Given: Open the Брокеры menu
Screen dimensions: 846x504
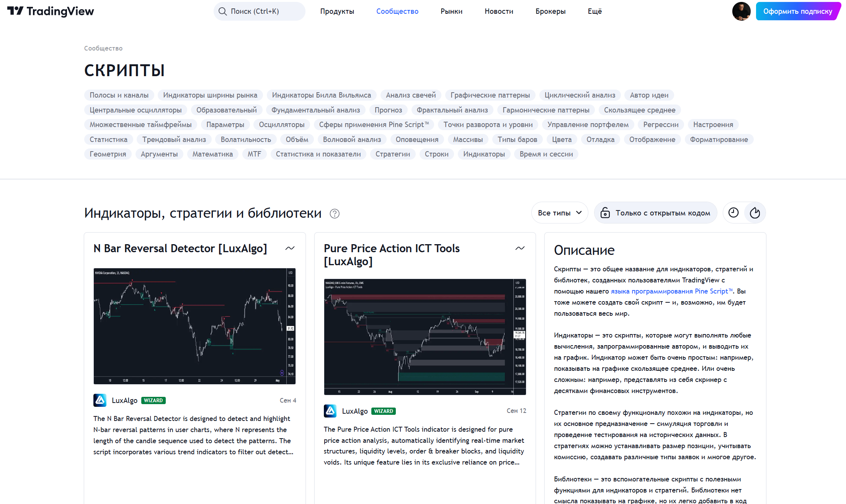Looking at the screenshot, I should click(550, 11).
